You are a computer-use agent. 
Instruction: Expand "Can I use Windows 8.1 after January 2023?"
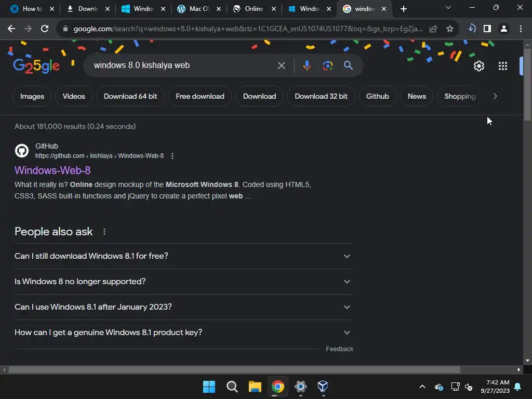tap(183, 307)
